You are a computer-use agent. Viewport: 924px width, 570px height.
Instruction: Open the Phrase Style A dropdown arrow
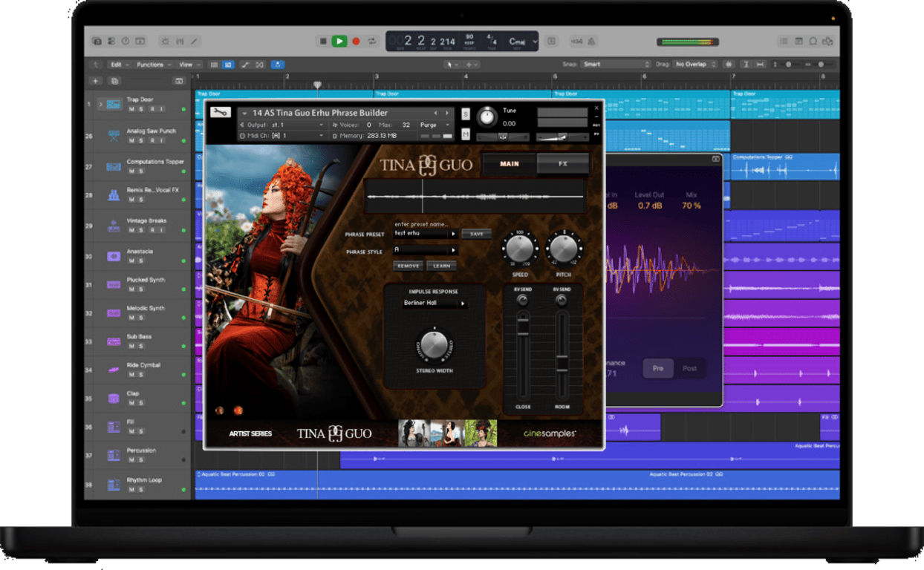(x=453, y=250)
